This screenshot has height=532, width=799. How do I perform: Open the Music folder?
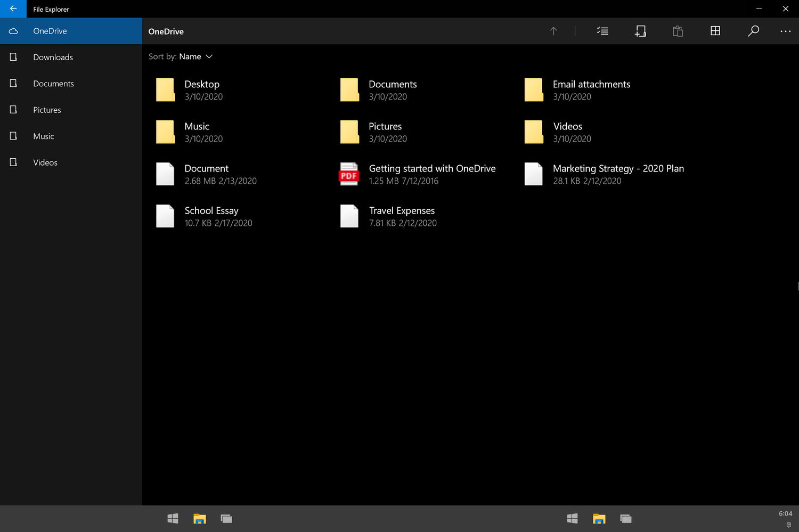click(x=197, y=126)
